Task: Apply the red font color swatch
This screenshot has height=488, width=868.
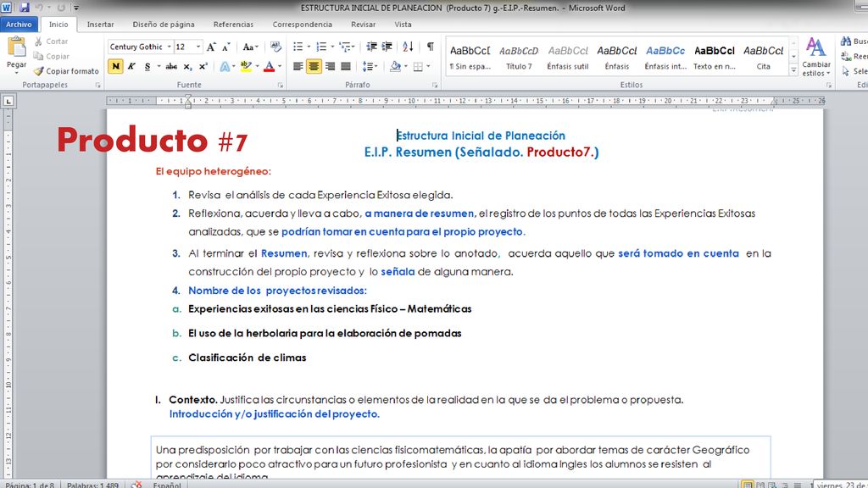Action: click(269, 66)
